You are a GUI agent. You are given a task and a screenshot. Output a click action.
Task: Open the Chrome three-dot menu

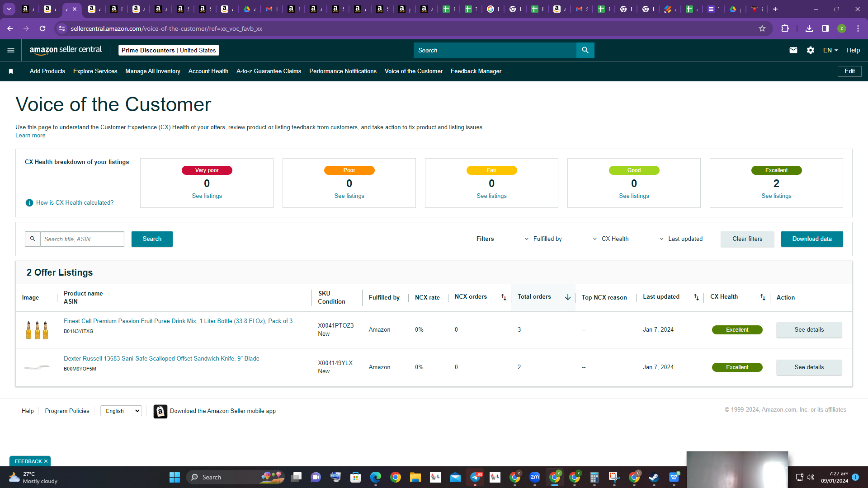click(858, 28)
